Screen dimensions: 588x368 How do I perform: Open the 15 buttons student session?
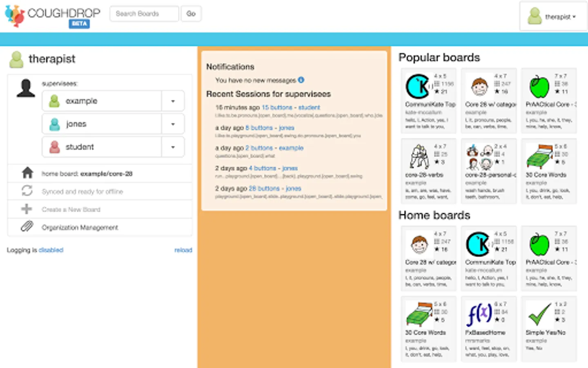(x=291, y=107)
